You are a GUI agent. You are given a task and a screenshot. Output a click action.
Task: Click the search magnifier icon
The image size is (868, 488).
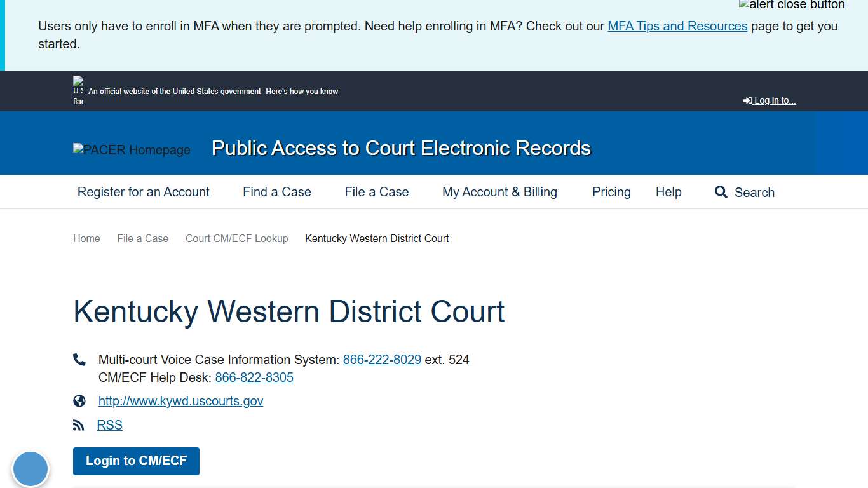[721, 192]
